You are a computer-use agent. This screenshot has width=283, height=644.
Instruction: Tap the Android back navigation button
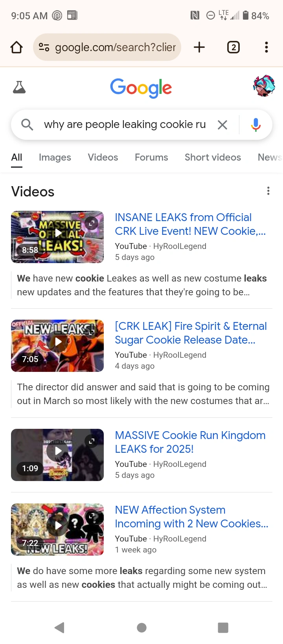(59, 628)
